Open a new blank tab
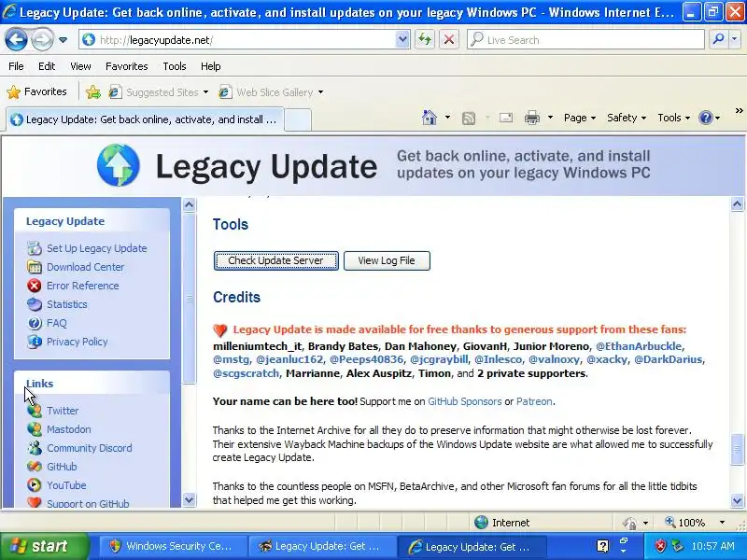Viewport: 747px width, 560px height. click(x=298, y=119)
